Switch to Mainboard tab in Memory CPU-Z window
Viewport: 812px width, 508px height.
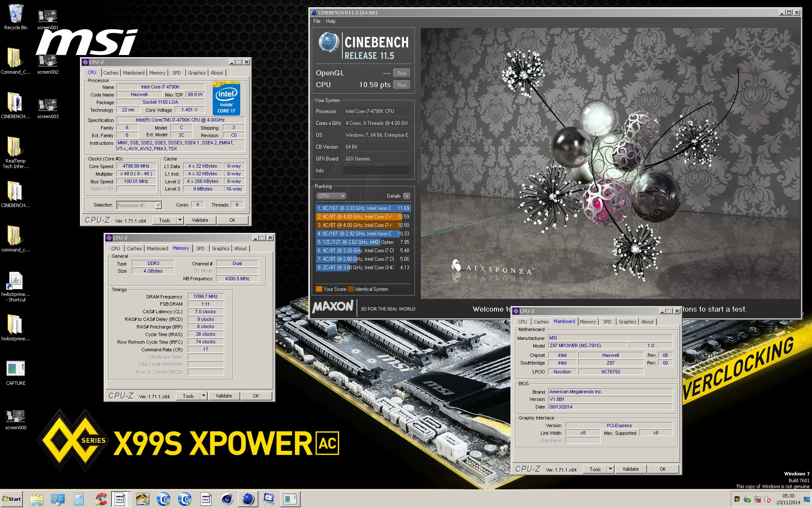pyautogui.click(x=157, y=248)
